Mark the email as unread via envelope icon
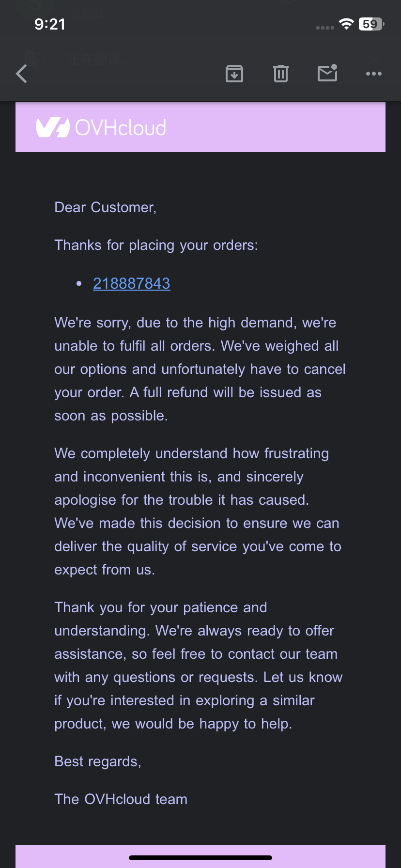This screenshot has height=868, width=401. click(327, 74)
